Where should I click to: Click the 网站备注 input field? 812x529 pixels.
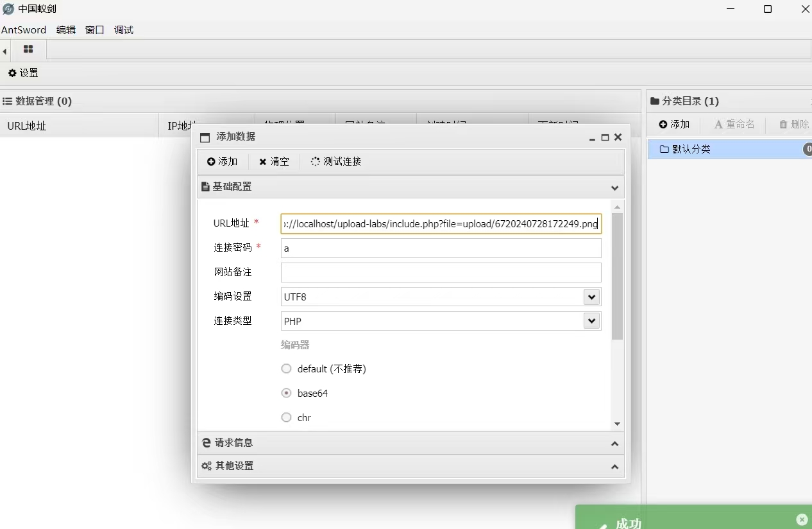click(441, 272)
